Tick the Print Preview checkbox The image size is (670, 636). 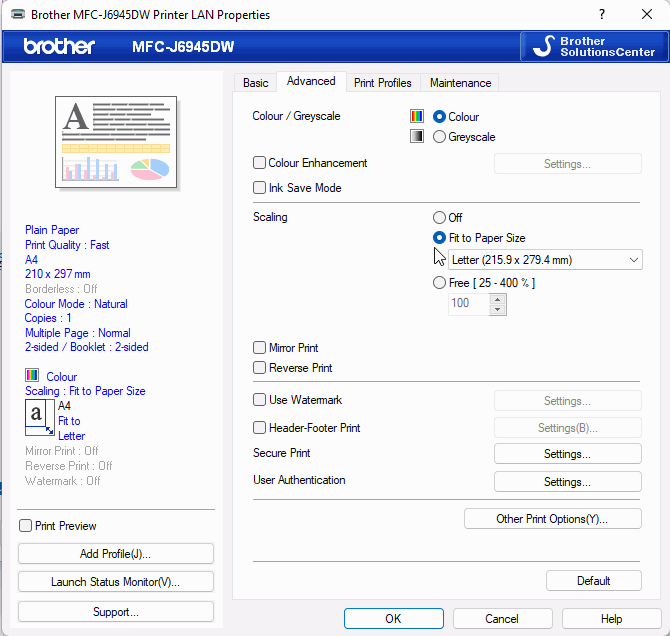click(x=26, y=526)
